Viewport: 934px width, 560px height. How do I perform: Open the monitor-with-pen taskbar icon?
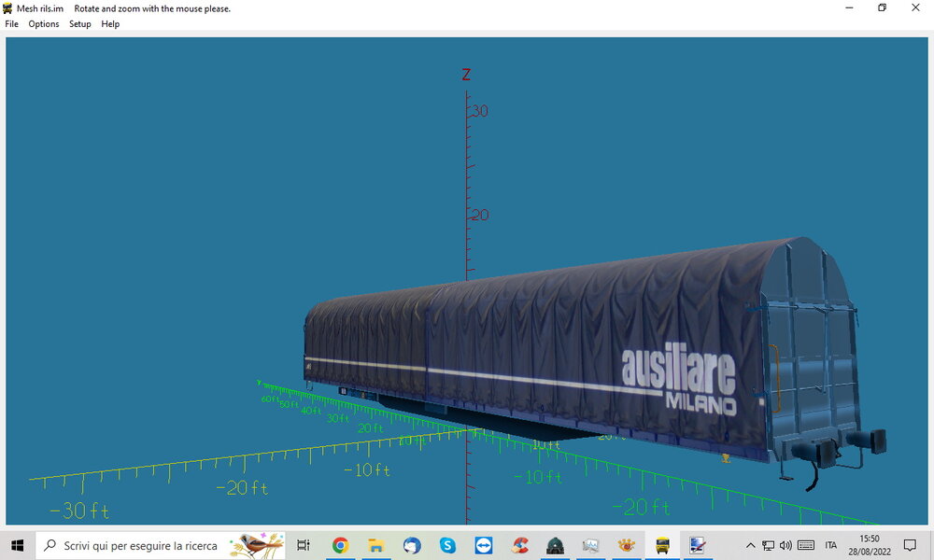click(x=698, y=545)
